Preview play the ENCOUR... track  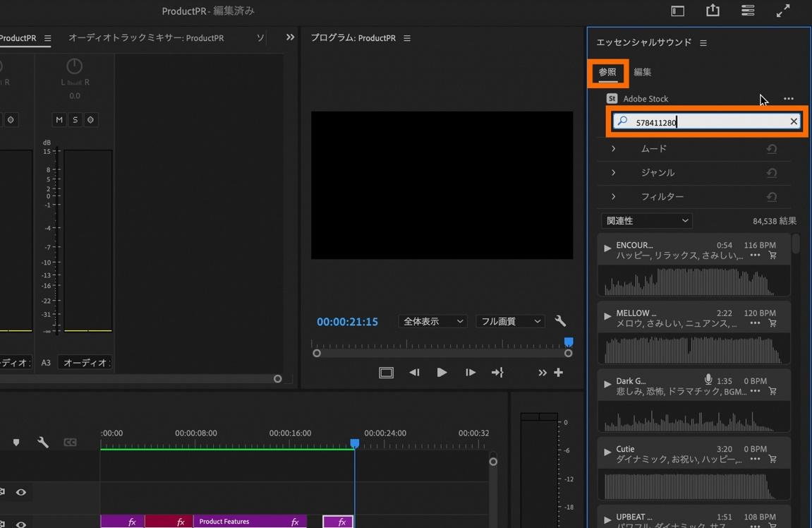(607, 248)
